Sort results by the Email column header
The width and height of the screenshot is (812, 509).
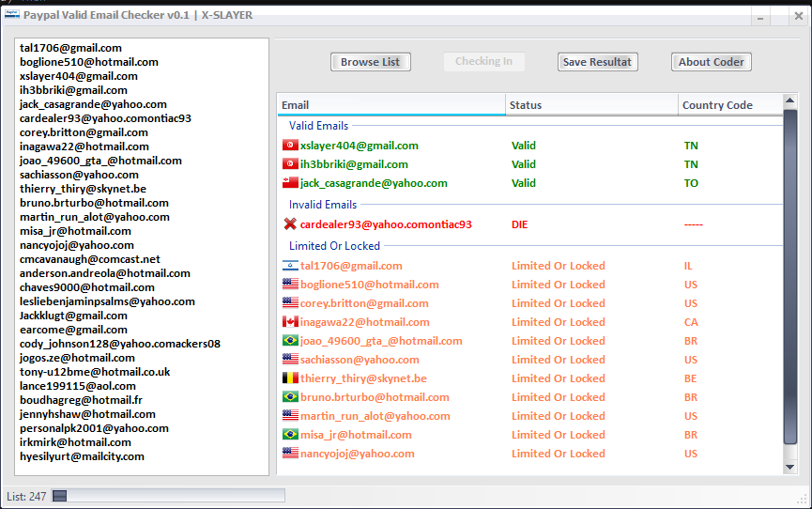pos(391,104)
